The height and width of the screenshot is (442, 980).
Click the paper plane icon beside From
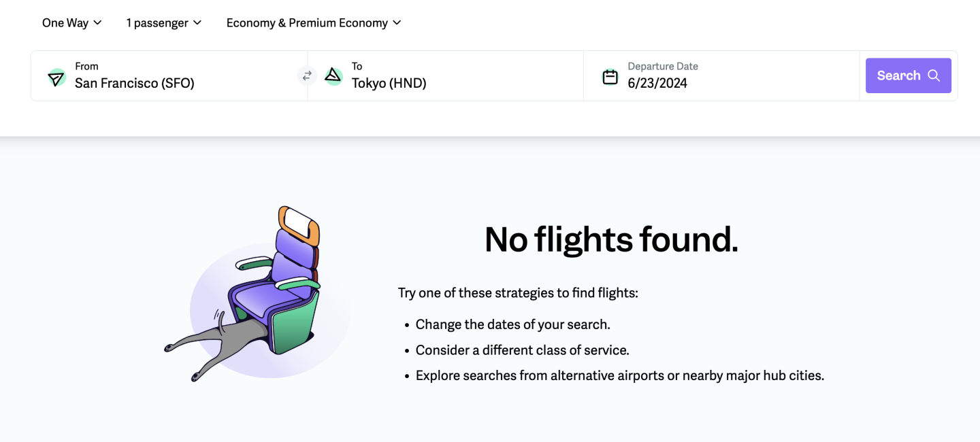(56, 77)
